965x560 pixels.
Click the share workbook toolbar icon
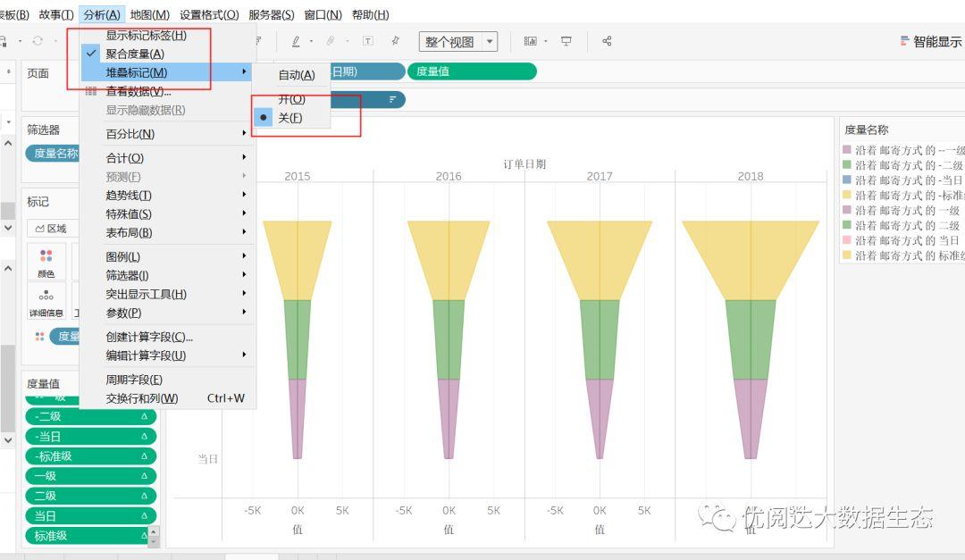(606, 40)
